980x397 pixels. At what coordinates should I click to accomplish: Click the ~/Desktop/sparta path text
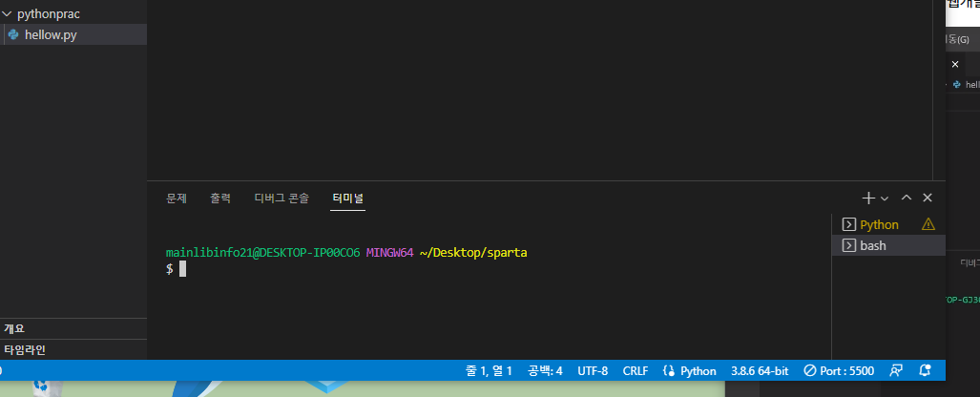click(x=473, y=253)
